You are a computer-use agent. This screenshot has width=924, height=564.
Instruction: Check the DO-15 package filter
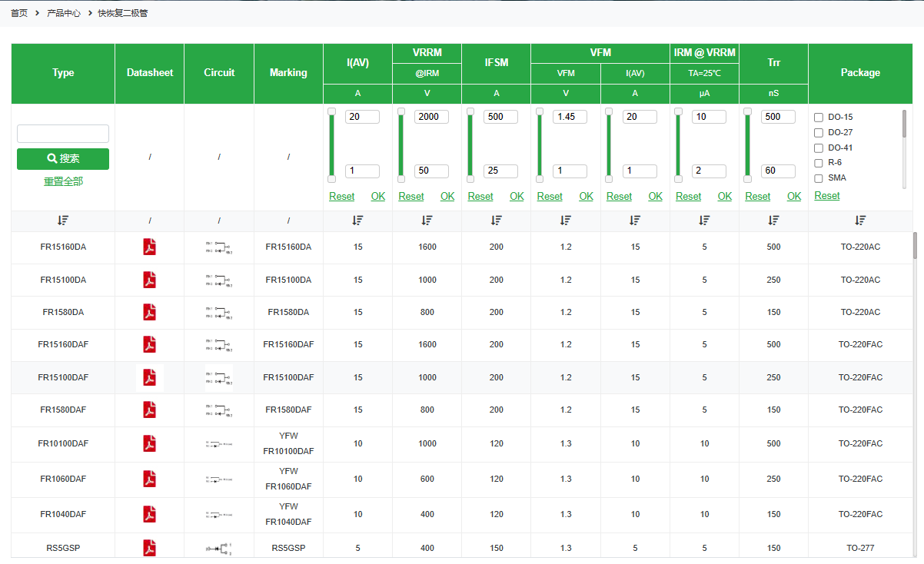[x=819, y=118]
